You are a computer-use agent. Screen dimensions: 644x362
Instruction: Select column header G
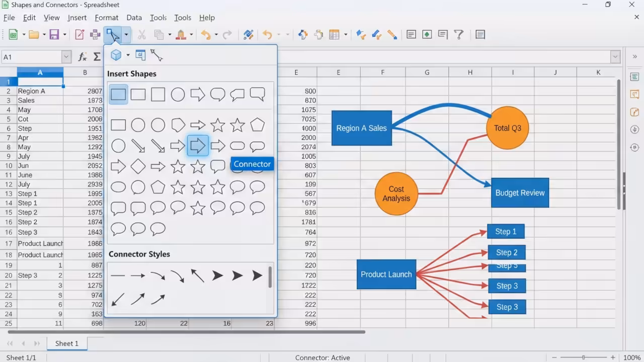(x=427, y=72)
